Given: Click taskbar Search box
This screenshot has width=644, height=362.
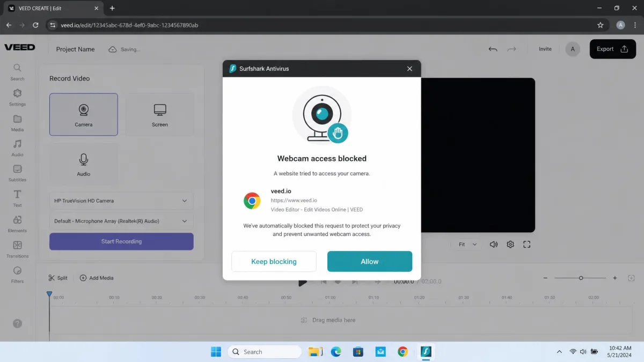Looking at the screenshot, I should click(265, 352).
